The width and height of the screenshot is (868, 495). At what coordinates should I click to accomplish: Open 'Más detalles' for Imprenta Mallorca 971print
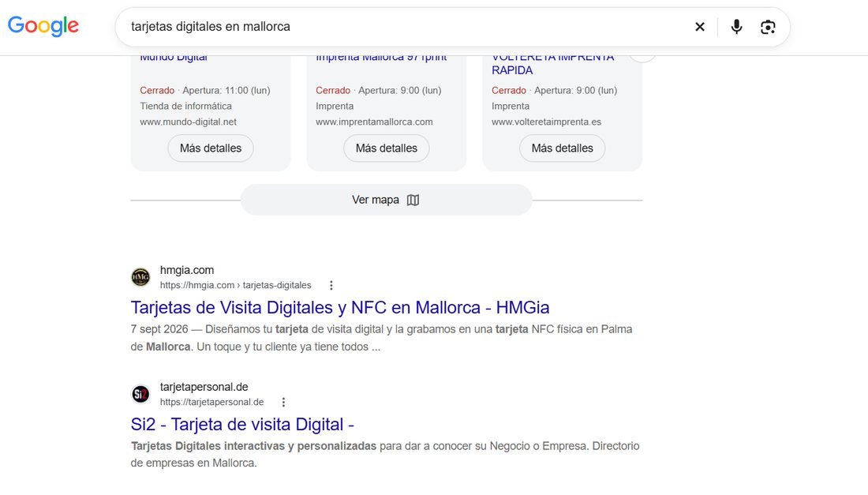coord(387,148)
